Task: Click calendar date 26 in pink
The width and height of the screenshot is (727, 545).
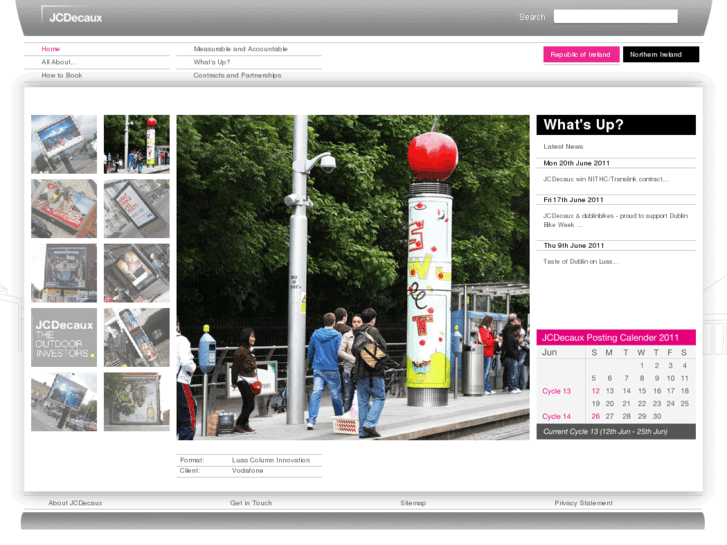Action: click(x=596, y=417)
